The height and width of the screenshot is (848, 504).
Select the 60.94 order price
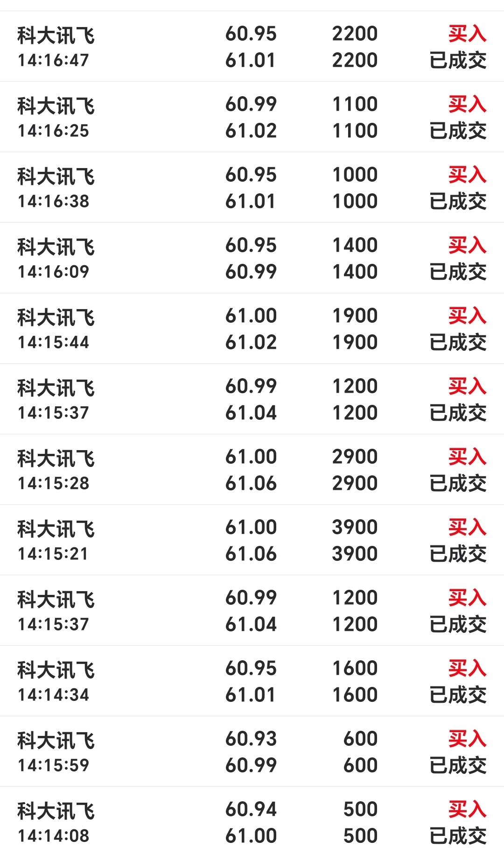coord(251,809)
